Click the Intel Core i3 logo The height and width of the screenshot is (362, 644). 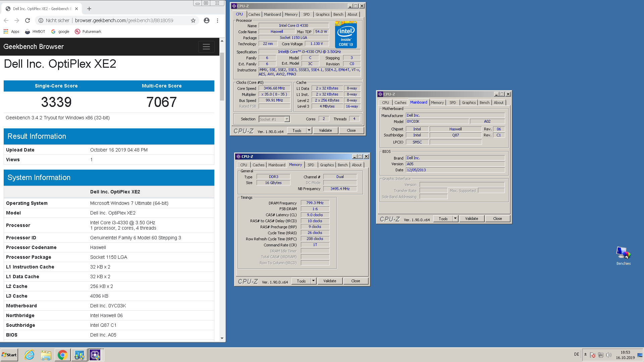point(346,35)
